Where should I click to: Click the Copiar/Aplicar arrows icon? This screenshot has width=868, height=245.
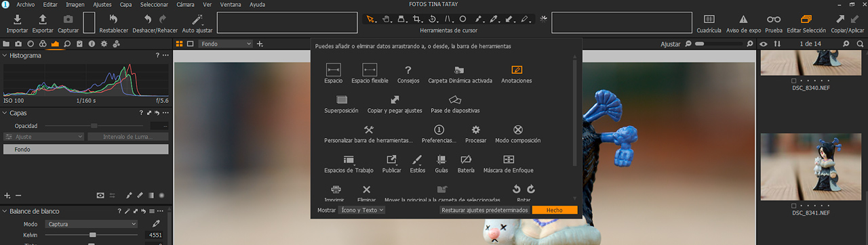(x=847, y=19)
